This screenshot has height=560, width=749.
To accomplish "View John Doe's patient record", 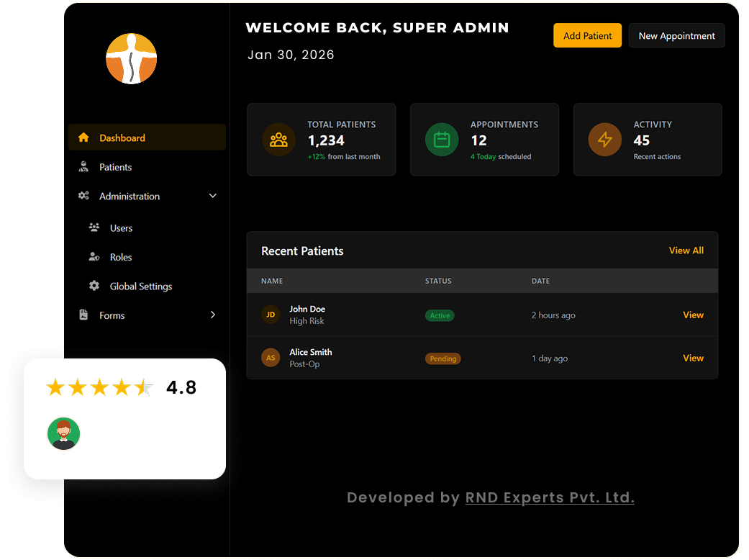I will pyautogui.click(x=693, y=315).
